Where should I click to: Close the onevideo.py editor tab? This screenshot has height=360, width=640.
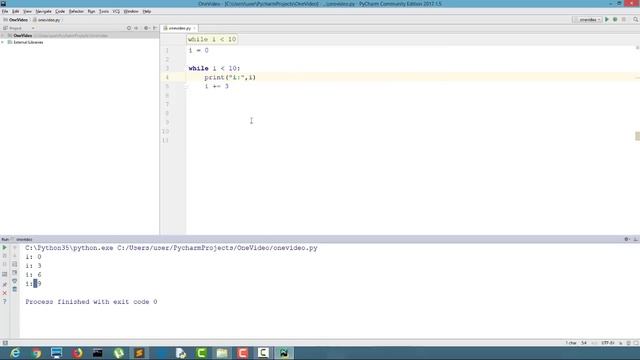[194, 28]
